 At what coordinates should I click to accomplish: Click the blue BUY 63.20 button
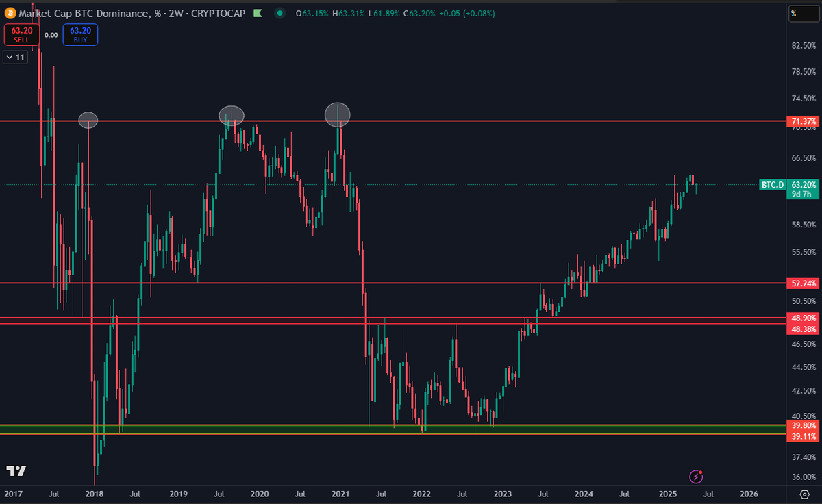tap(80, 35)
